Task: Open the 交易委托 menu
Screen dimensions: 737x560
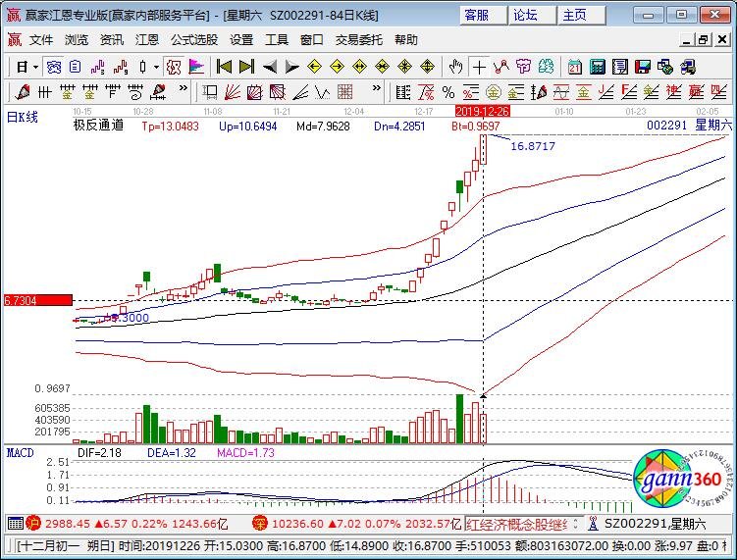Action: [x=358, y=40]
